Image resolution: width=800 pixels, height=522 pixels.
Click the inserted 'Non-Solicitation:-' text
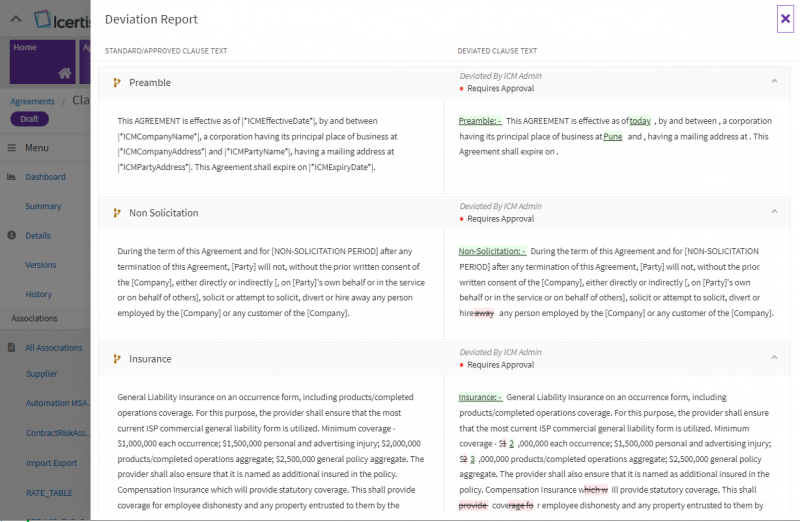pos(492,251)
